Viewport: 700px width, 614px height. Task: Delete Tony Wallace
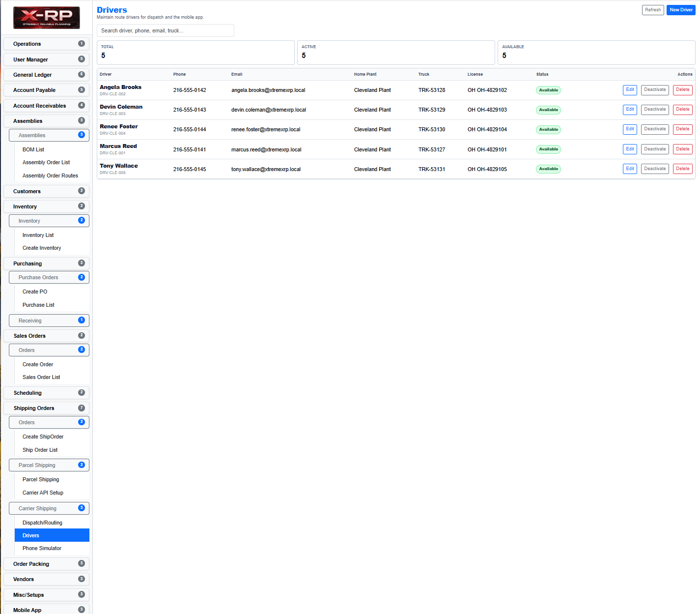(682, 169)
